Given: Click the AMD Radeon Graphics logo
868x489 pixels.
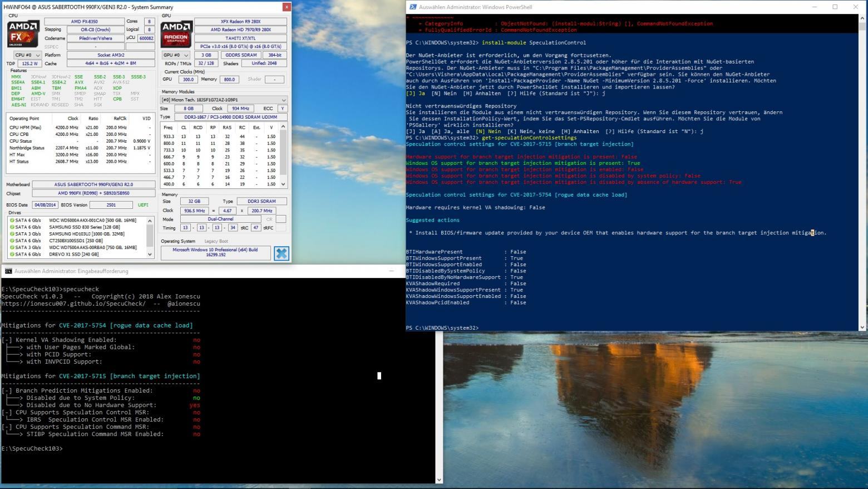Looking at the screenshot, I should pyautogui.click(x=177, y=35).
